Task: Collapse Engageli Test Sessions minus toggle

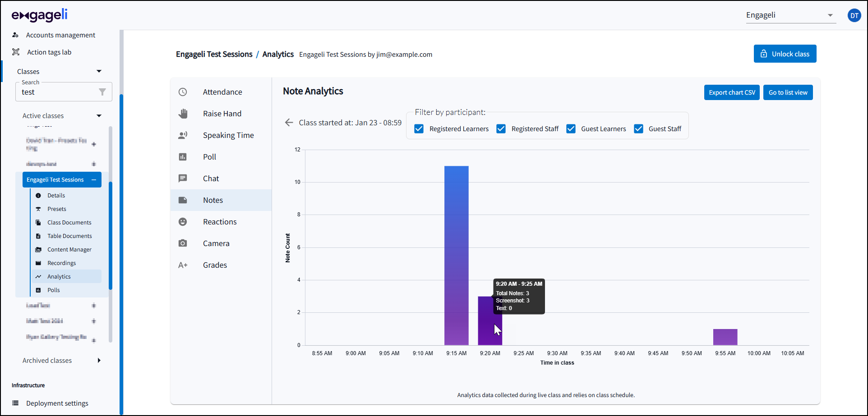Action: [x=94, y=180]
